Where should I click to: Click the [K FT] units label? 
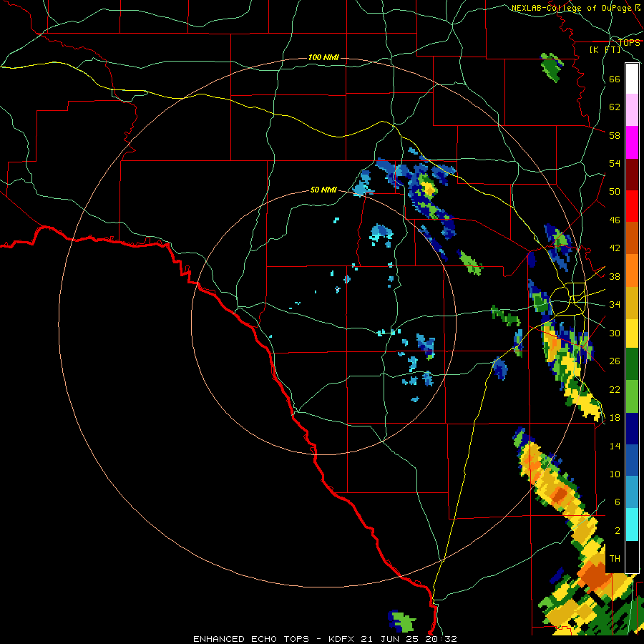[x=605, y=49]
